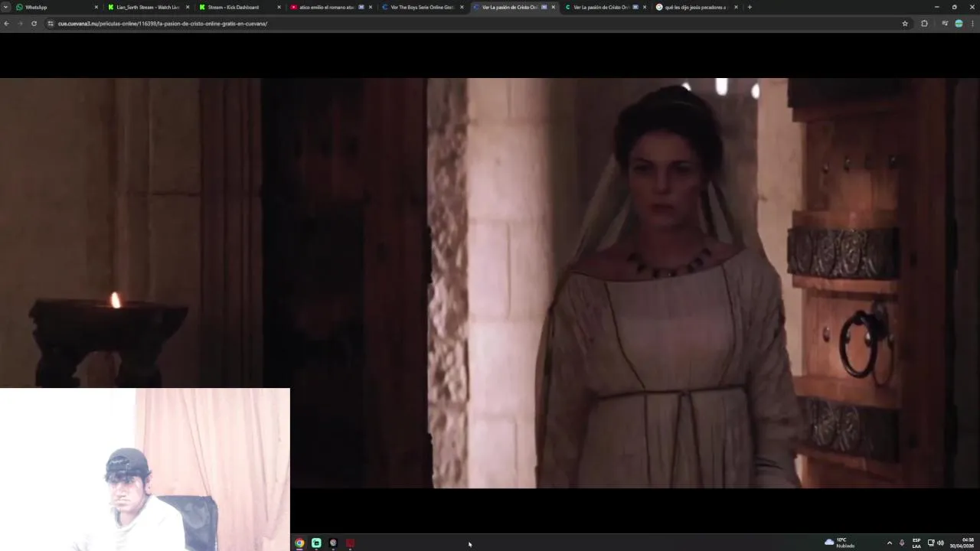This screenshot has height=551, width=980.
Task: Switch to Ver The Boys Serie tab
Action: click(423, 7)
